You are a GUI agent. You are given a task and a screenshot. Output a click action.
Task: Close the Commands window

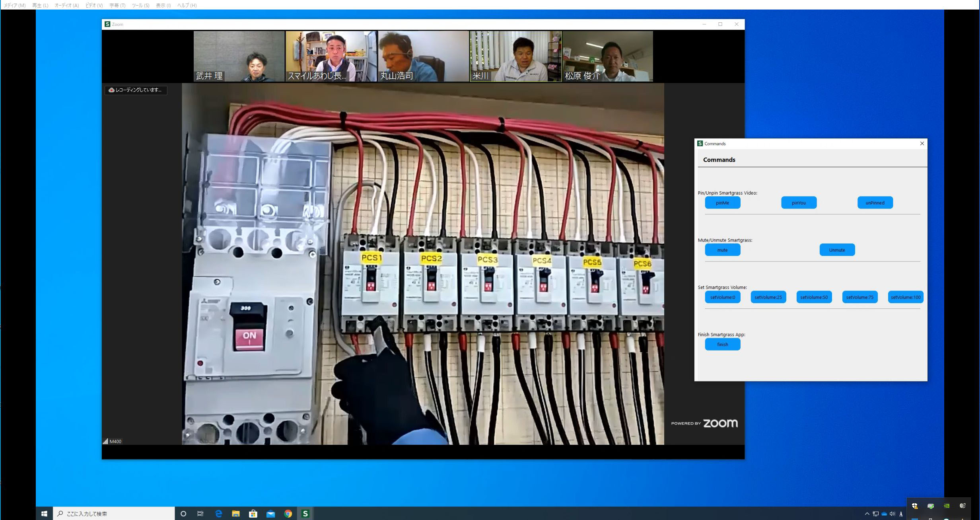tap(922, 144)
